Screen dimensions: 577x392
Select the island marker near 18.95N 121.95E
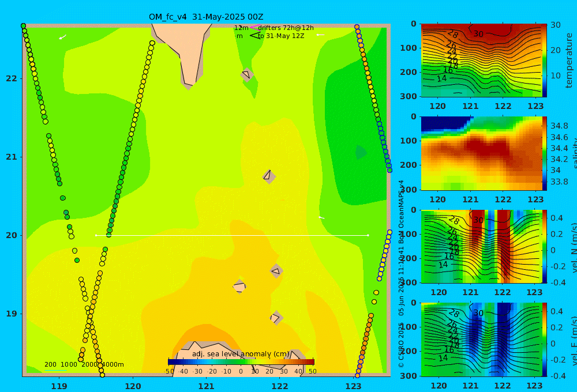pos(276,318)
